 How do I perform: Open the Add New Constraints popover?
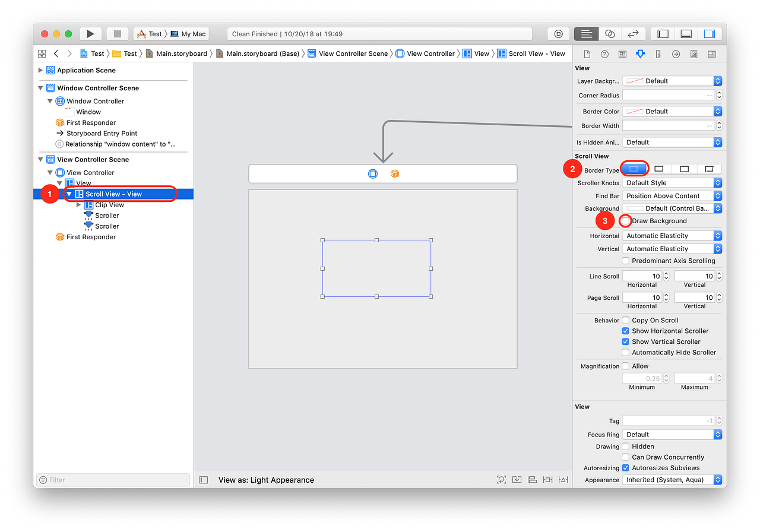[547, 479]
